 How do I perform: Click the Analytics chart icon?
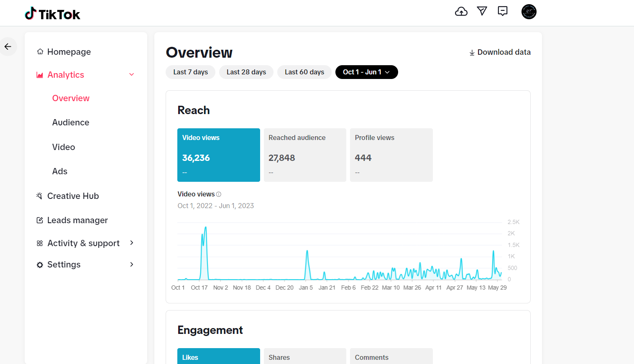click(40, 75)
